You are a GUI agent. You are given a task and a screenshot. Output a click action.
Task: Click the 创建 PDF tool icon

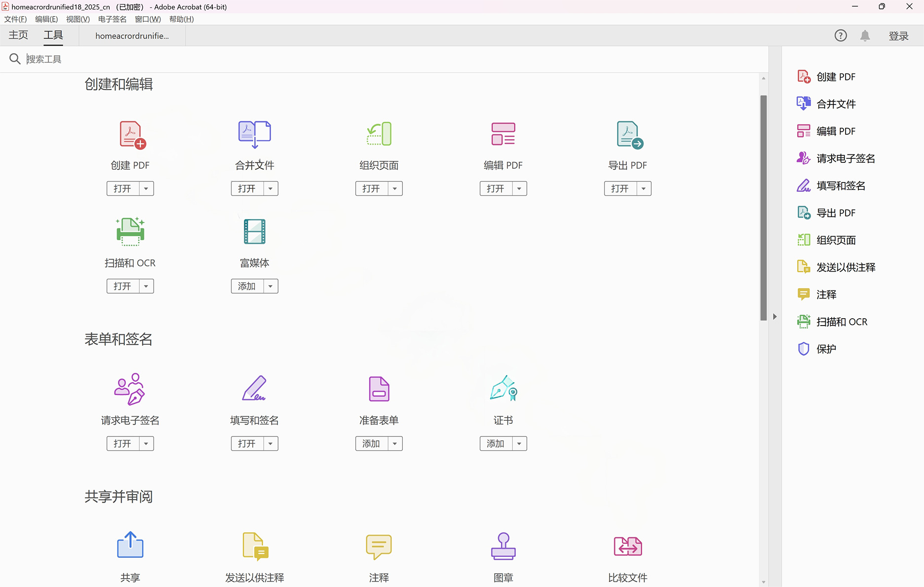click(132, 135)
